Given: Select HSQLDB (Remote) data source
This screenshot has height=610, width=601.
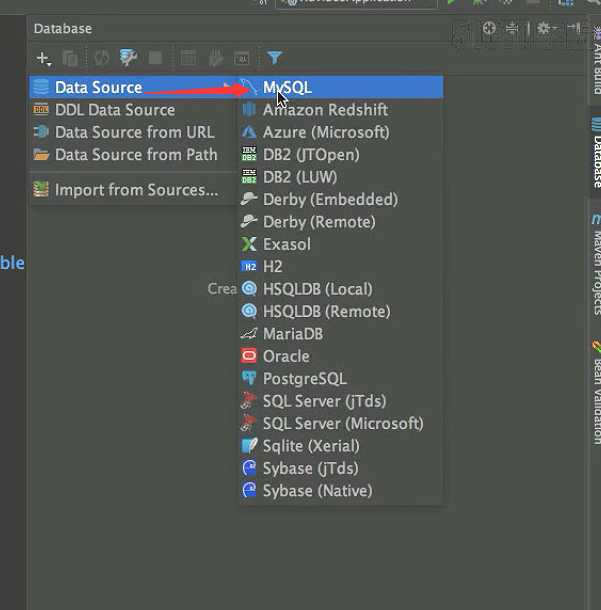Looking at the screenshot, I should [x=341, y=311].
